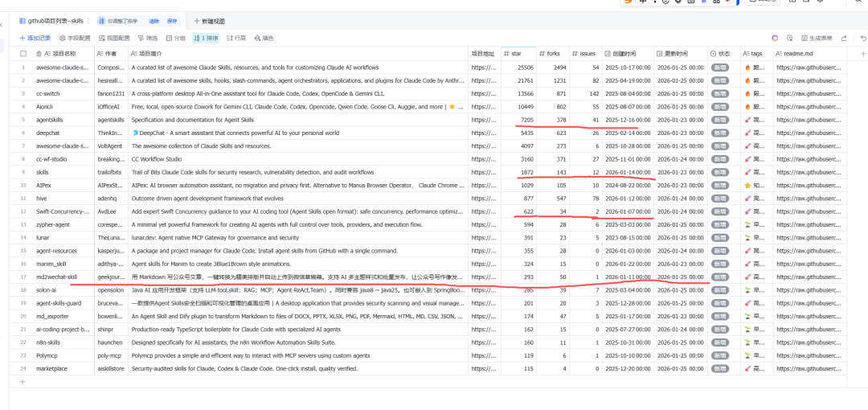868x410 pixels.
Task: Create a new view with 新建视图
Action: point(209,20)
